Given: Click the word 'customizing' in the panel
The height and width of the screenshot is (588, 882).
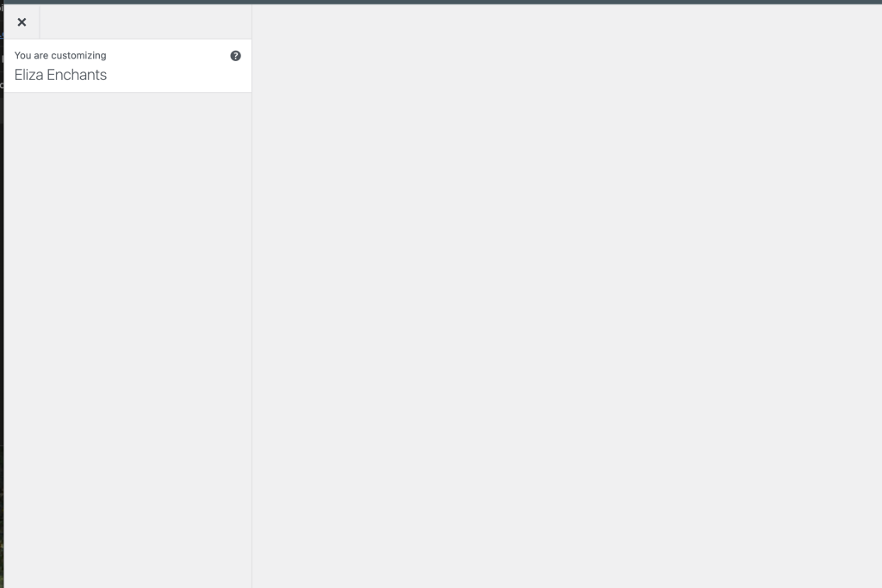Looking at the screenshot, I should pos(78,56).
